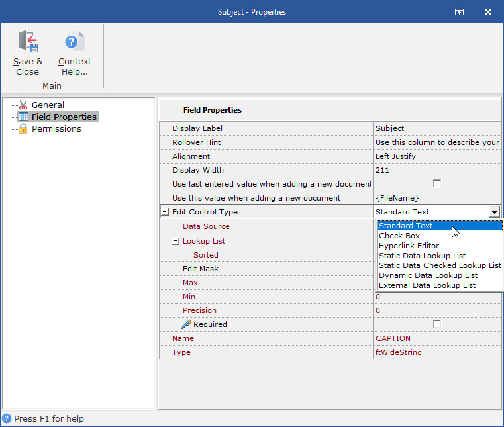Select Standard Text from the list
The width and height of the screenshot is (504, 427).
[x=440, y=226]
